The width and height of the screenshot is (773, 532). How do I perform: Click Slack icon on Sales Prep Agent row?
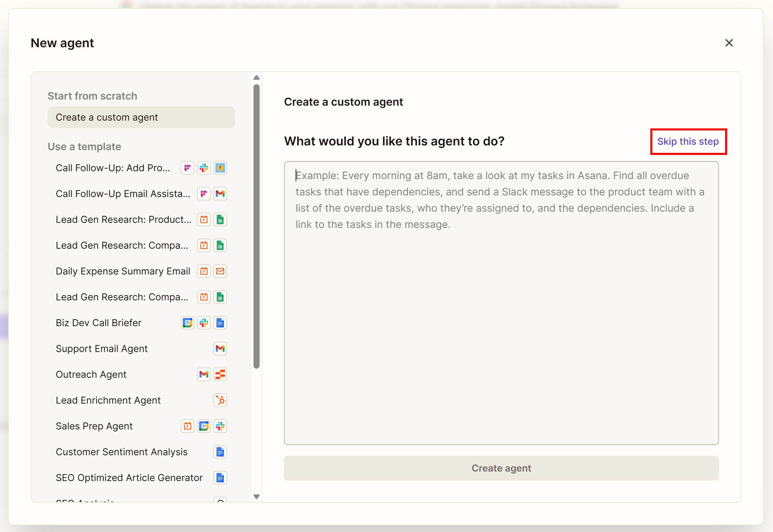tap(220, 426)
